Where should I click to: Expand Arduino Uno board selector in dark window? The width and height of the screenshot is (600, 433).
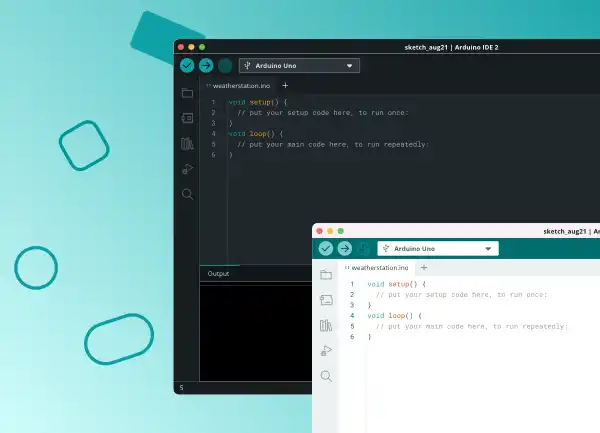(x=299, y=66)
